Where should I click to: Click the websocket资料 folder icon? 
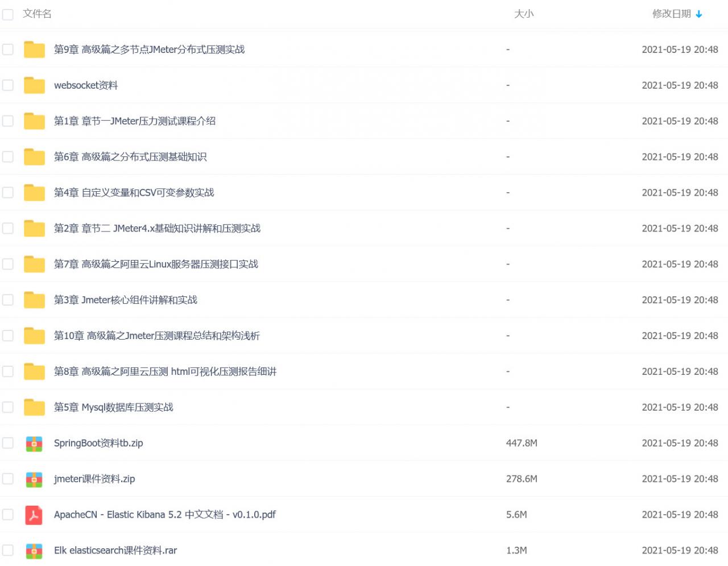coord(34,85)
